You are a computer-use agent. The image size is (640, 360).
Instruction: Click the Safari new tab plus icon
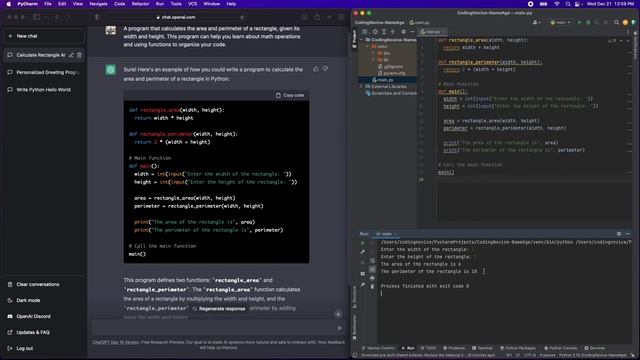tap(329, 17)
